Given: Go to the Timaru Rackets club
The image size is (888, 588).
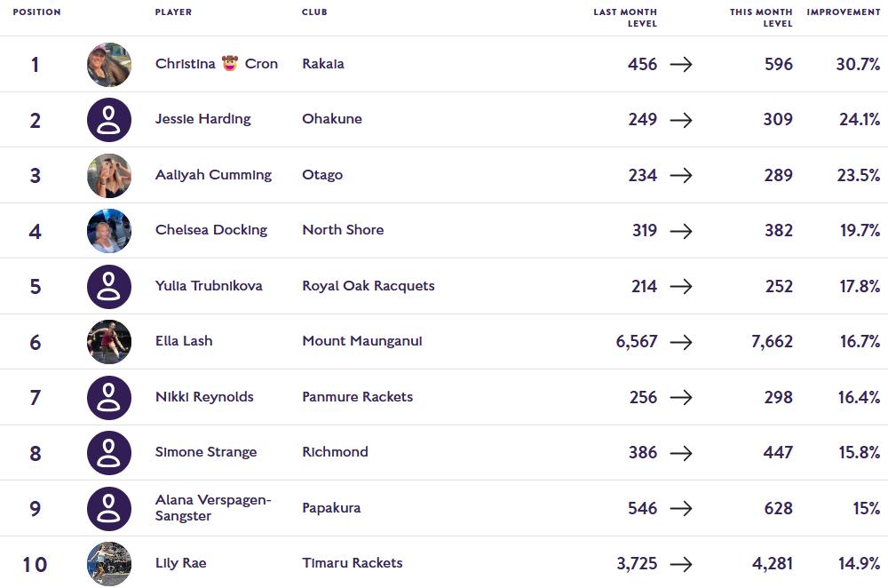Looking at the screenshot, I should click(352, 563).
